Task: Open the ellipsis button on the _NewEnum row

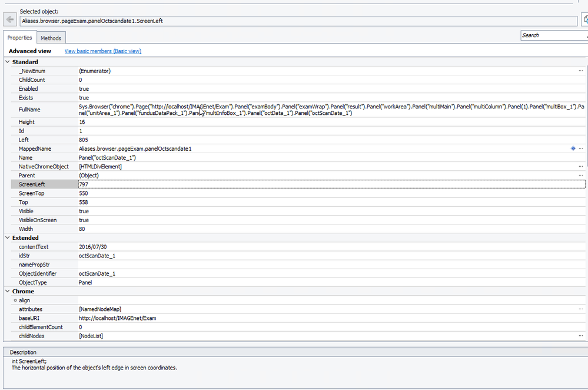Action: click(581, 71)
